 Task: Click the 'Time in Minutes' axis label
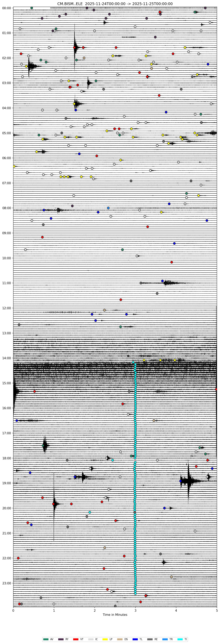(115, 615)
